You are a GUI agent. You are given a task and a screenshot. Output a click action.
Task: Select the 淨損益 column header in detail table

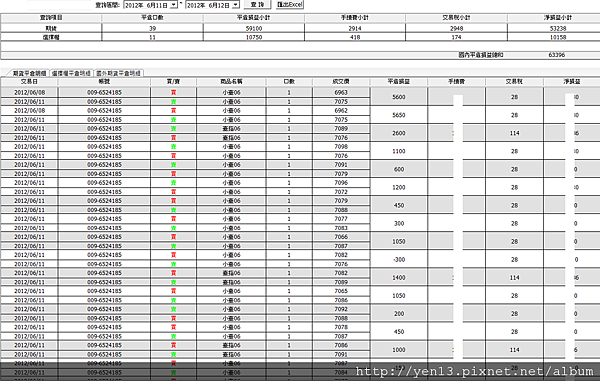(x=572, y=81)
